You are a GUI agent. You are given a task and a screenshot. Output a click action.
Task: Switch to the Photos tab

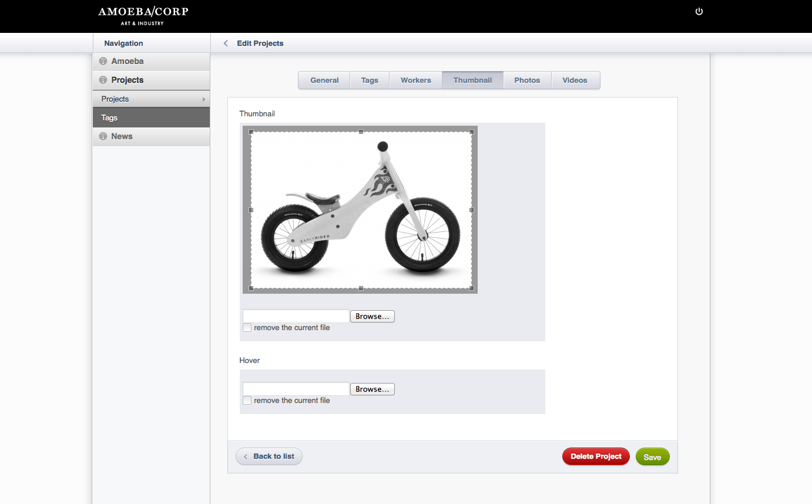[x=527, y=80]
